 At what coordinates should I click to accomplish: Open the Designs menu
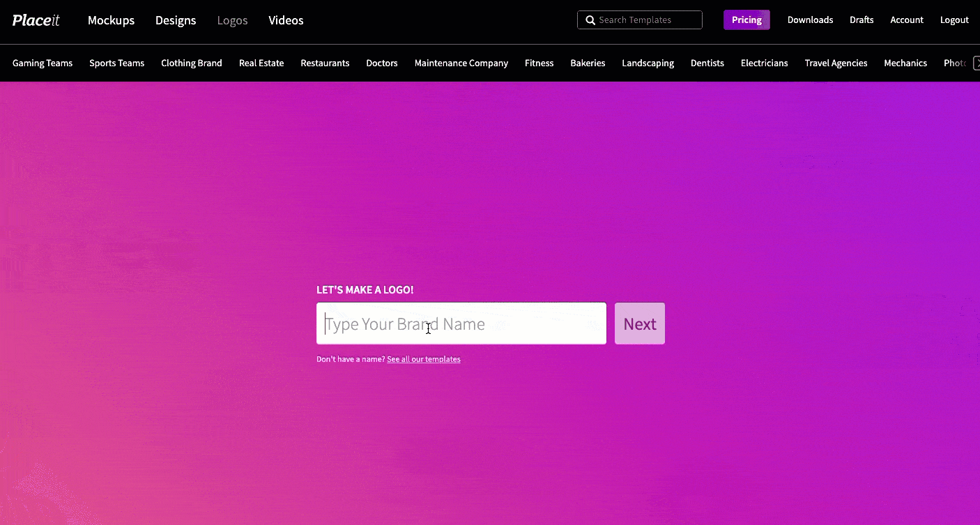point(176,20)
